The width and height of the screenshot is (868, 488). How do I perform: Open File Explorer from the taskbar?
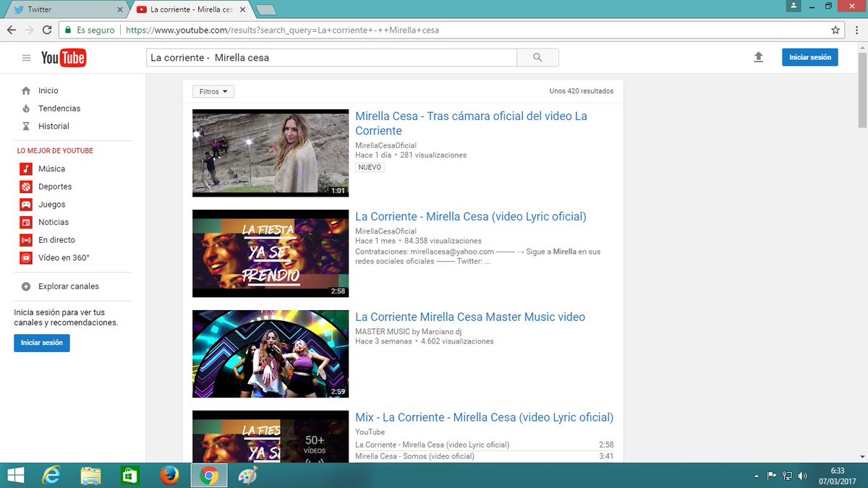[90, 475]
